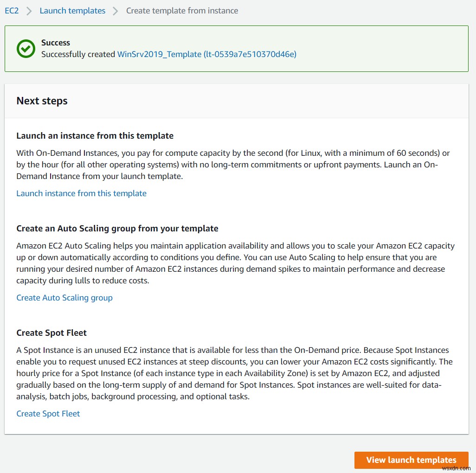Select the Next steps panel header
The image size is (476, 473).
[x=42, y=101]
